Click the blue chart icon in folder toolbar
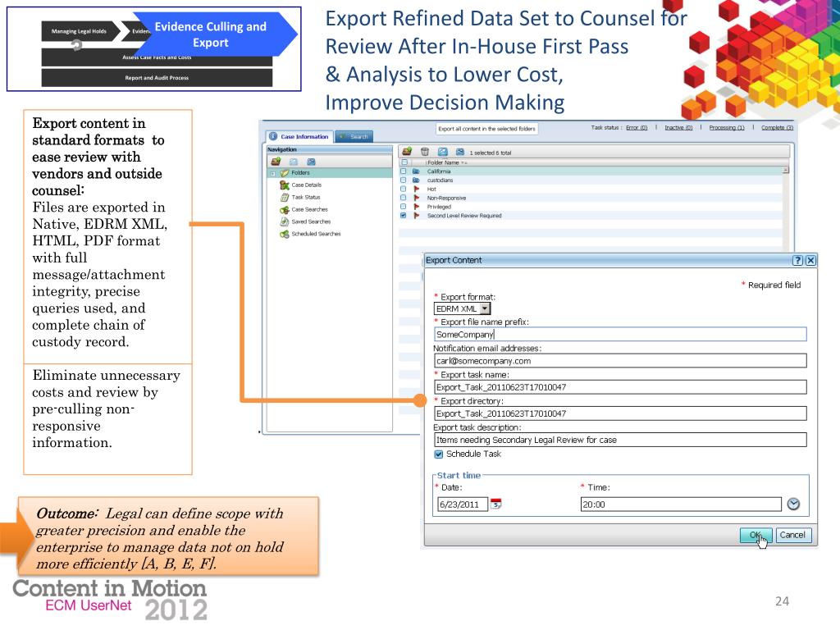Viewport: 840px width, 630px height. coord(442,152)
